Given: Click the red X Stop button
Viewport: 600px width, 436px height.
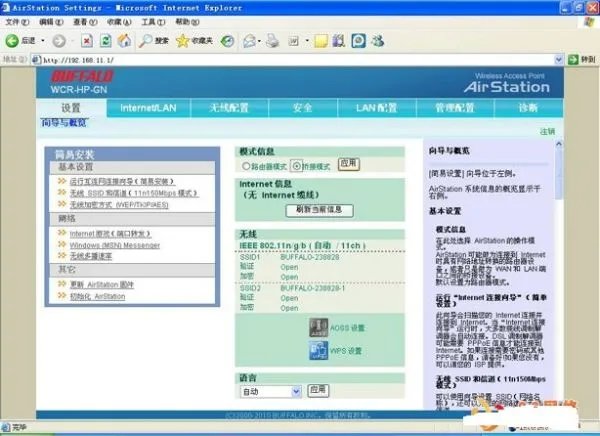Looking at the screenshot, I should tap(87, 41).
